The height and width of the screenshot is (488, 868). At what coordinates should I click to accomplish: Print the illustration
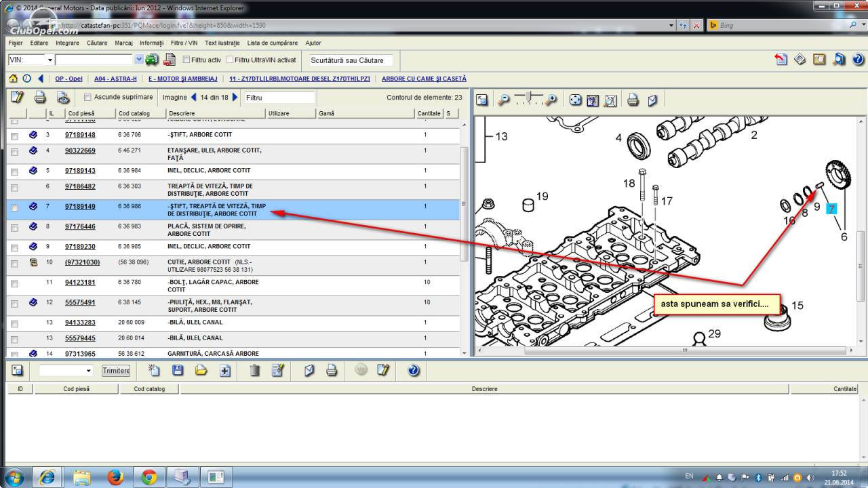633,100
